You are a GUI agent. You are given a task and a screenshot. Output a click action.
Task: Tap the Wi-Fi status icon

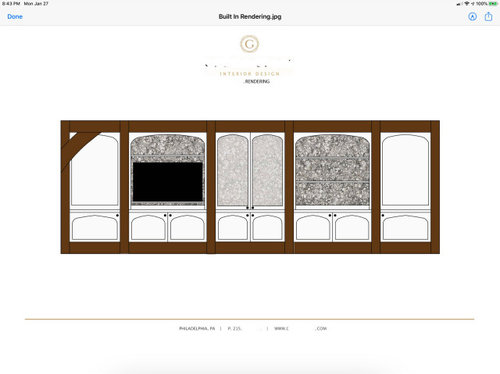coord(467,3)
